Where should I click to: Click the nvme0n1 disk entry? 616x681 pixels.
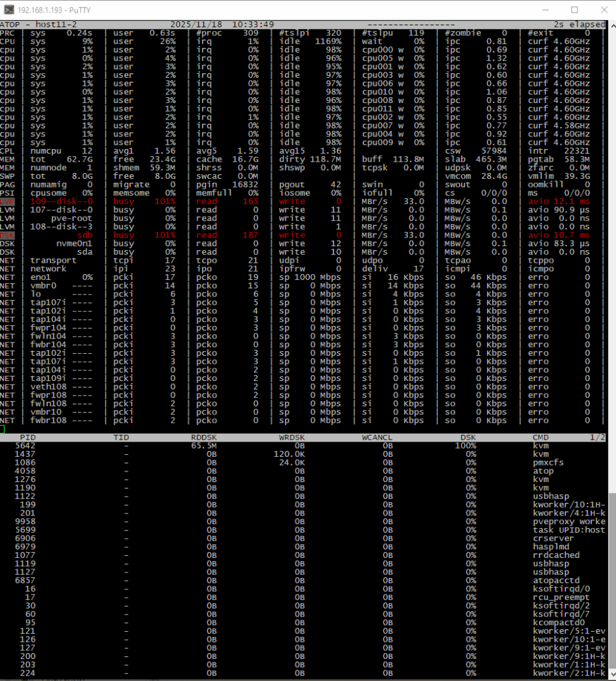click(76, 243)
